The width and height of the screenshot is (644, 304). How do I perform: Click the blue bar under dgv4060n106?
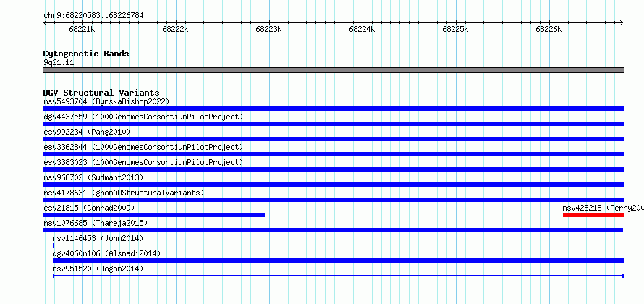click(x=339, y=261)
